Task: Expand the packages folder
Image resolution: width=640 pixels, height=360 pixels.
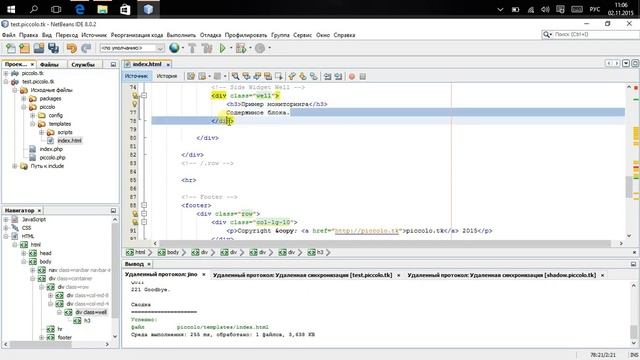Action: 24,99
